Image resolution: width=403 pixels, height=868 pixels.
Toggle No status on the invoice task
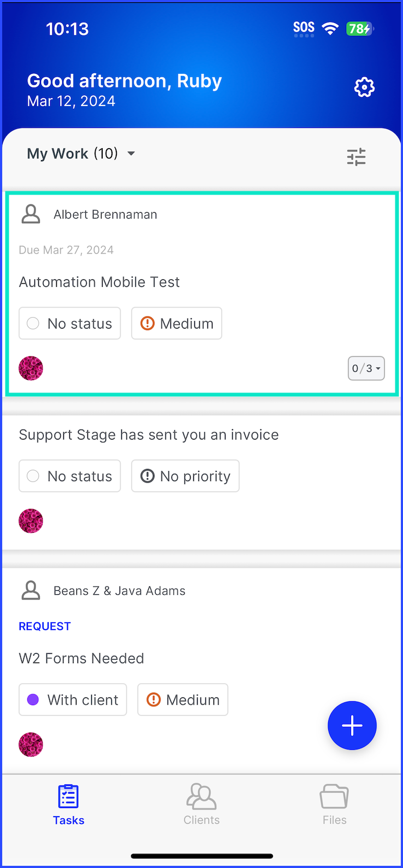point(70,476)
